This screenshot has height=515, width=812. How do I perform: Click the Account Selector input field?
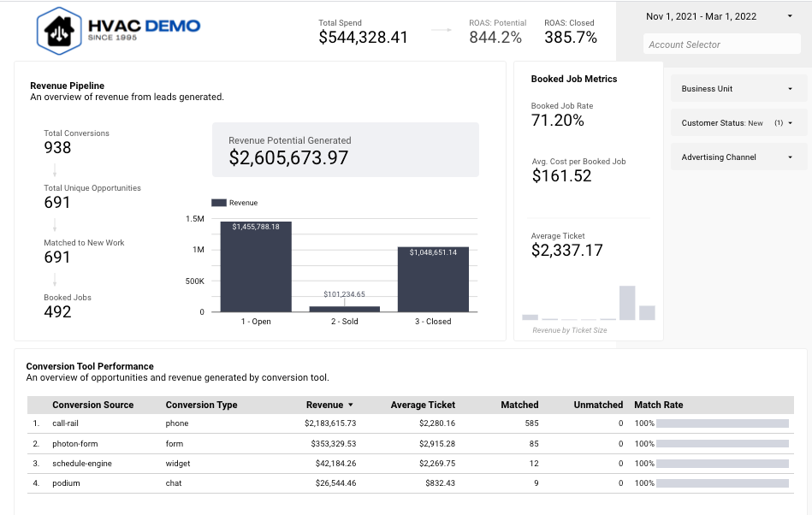722,44
